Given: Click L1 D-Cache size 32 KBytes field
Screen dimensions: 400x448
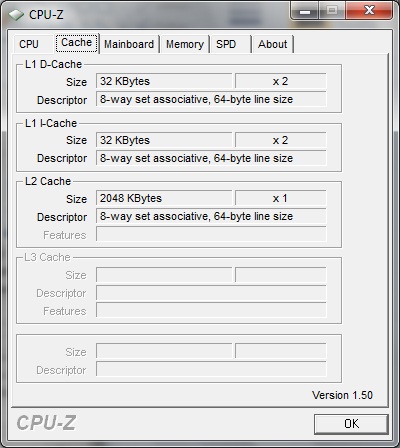Looking at the screenshot, I should point(164,81).
